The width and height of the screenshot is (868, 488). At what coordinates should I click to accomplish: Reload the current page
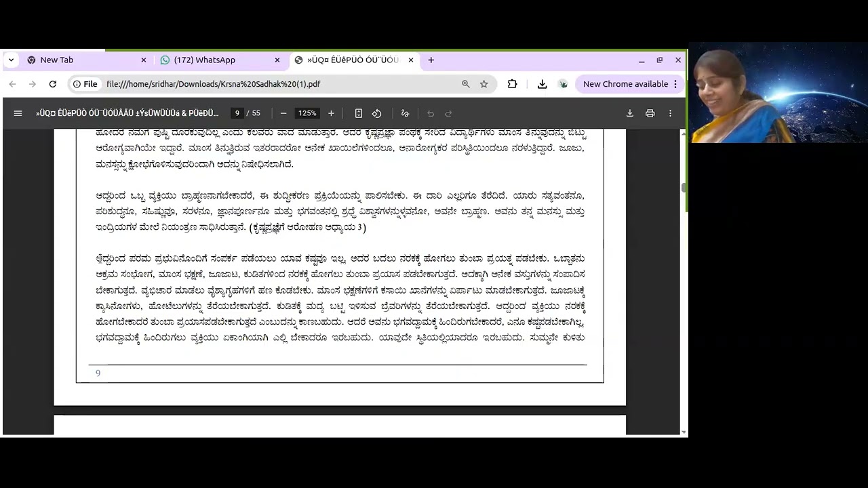(x=52, y=84)
